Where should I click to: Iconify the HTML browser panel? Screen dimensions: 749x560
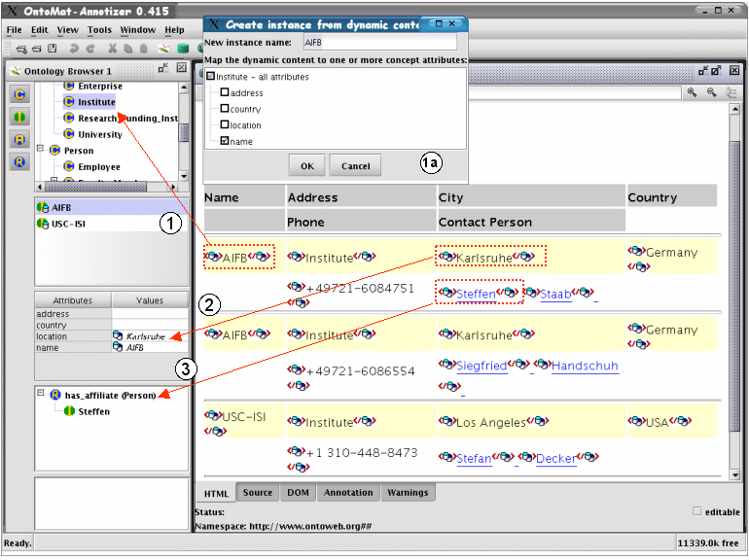tap(702, 71)
